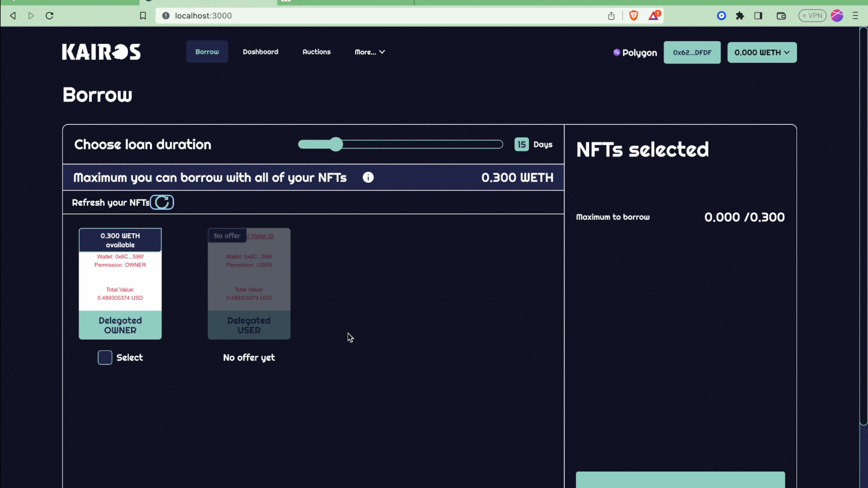Click the refresh NFTs spinner icon

point(162,202)
